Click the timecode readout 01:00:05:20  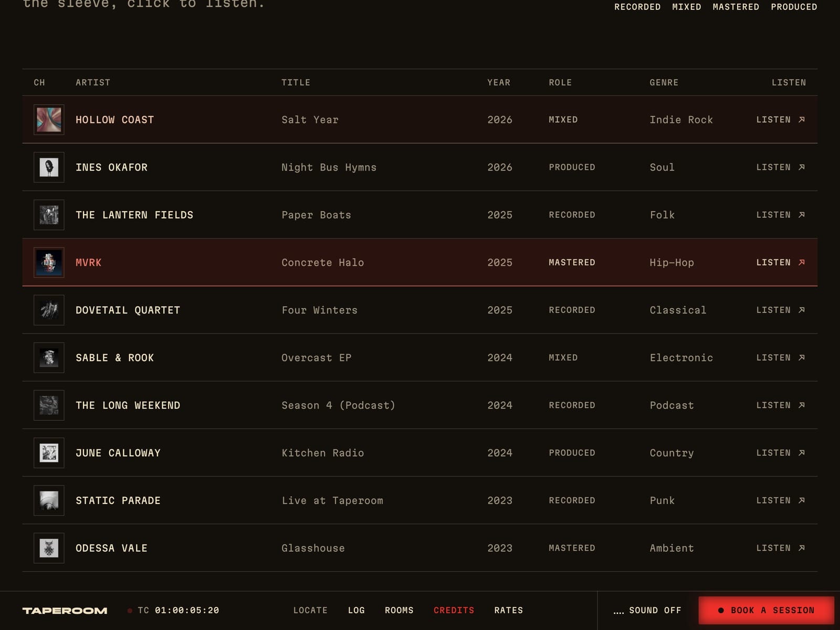187,610
